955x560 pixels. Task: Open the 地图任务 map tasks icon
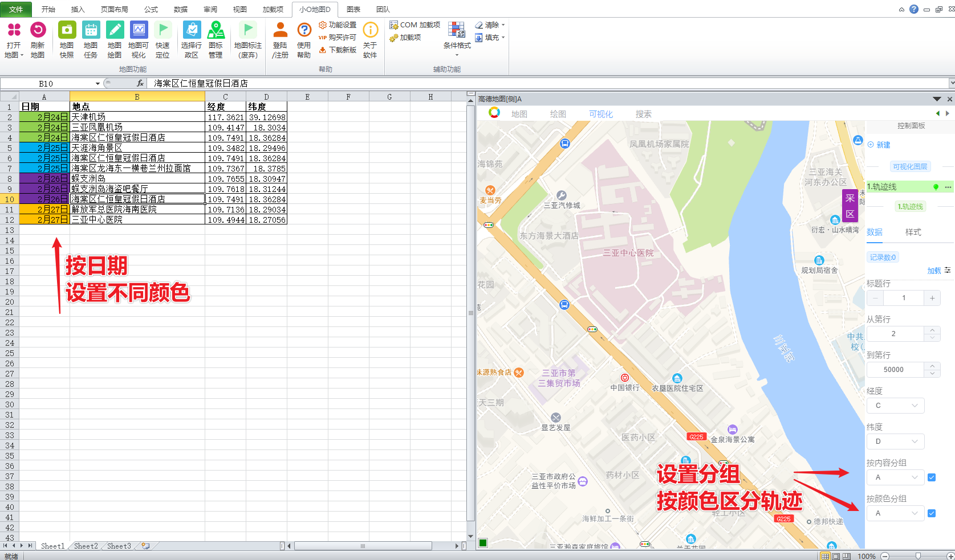coord(91,39)
